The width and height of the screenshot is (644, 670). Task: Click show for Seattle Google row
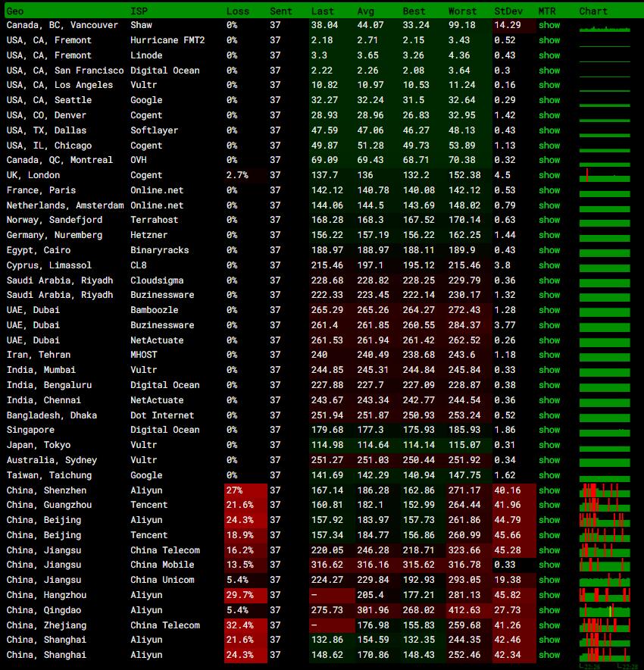pyautogui.click(x=549, y=100)
